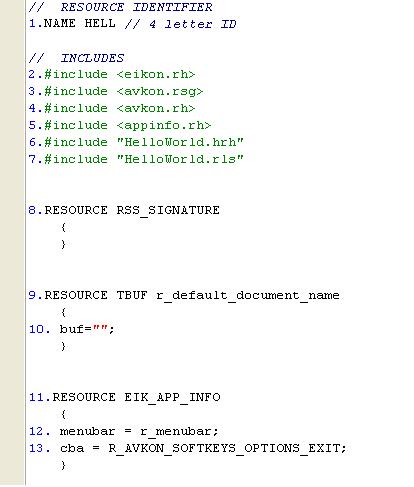Click the #include <avkon.rh> line
The width and height of the screenshot is (414, 487).
click(112, 108)
